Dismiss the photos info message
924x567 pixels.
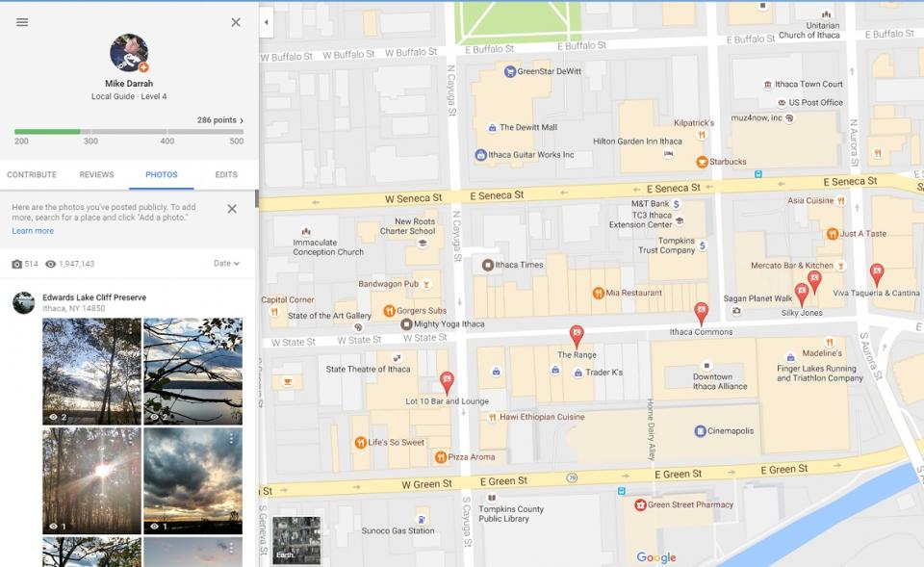232,209
